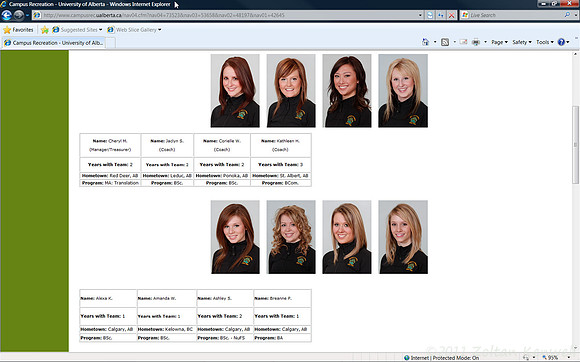
Task: Click the 'Name: Corielle W.' table cell
Action: point(222,145)
